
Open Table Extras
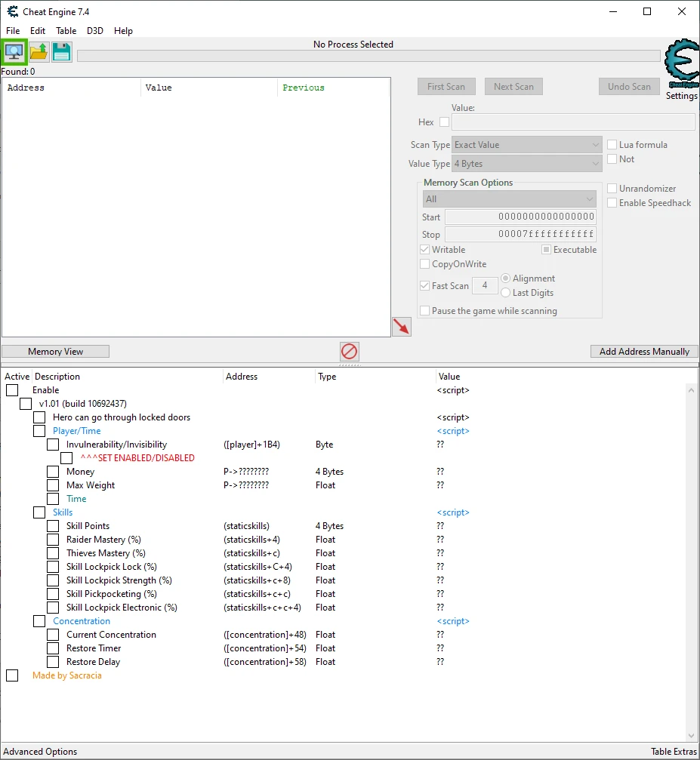tap(674, 751)
